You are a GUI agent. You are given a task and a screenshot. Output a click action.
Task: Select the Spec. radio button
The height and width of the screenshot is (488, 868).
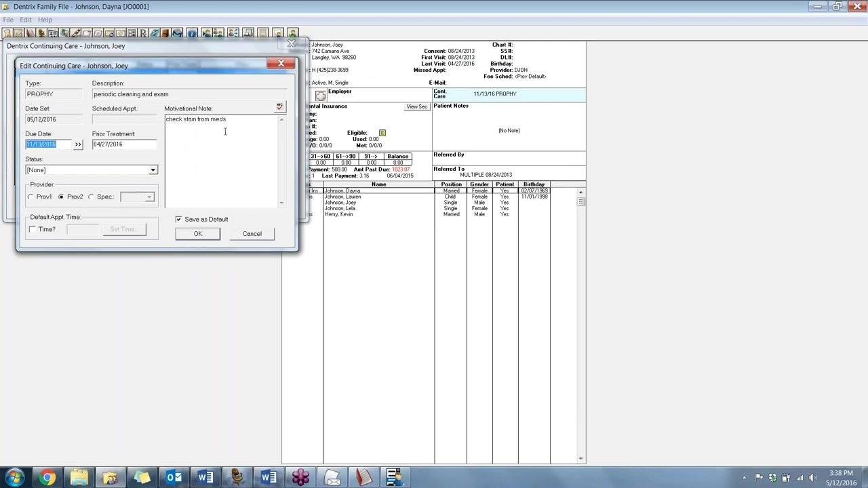(91, 197)
